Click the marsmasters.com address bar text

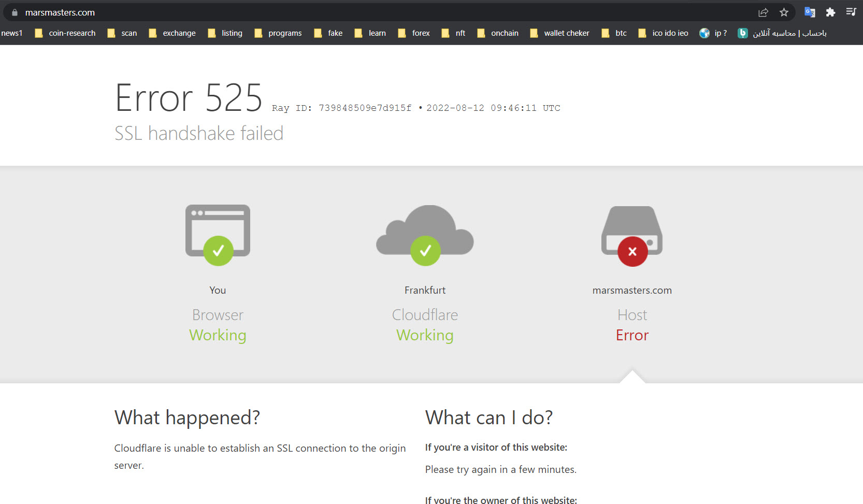[x=60, y=12]
